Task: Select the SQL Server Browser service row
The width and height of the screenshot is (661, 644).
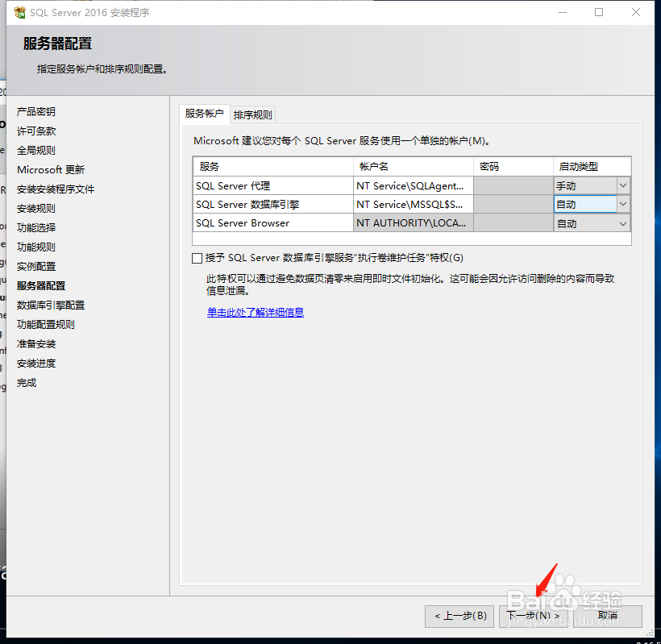Action: tap(273, 223)
